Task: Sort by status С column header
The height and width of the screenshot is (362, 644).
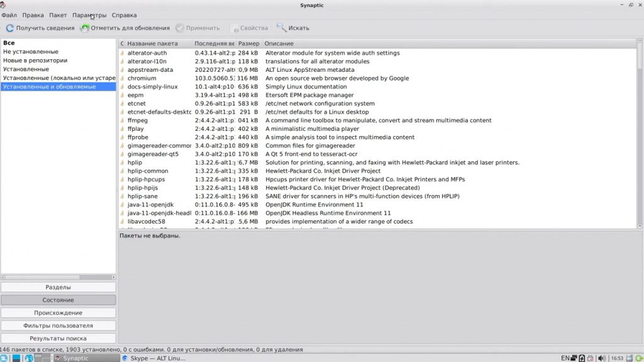Action: 122,43
